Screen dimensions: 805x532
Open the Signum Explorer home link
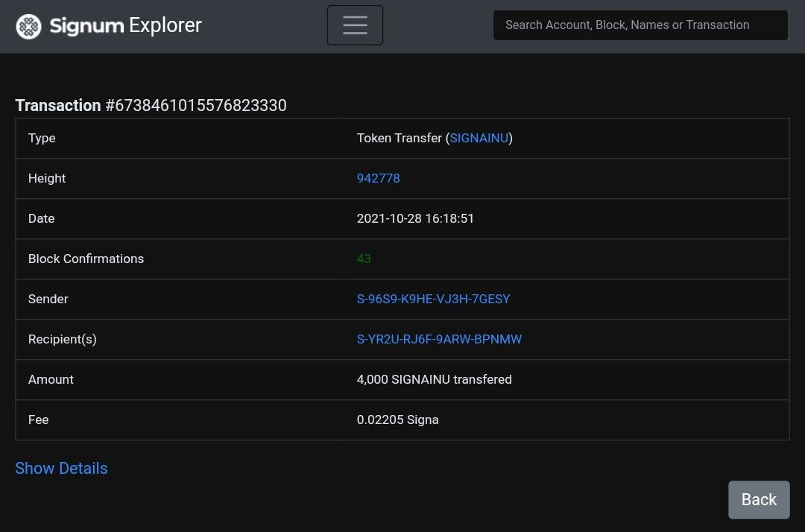[x=109, y=25]
